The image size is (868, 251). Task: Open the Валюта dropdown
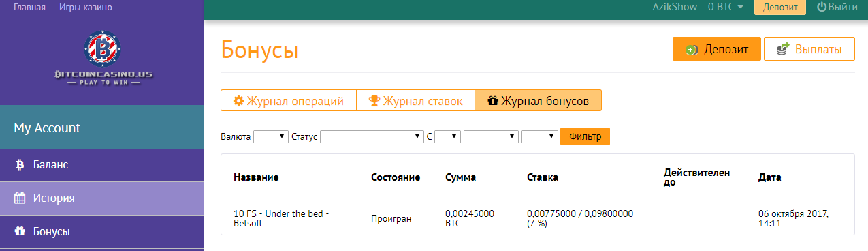(271, 137)
